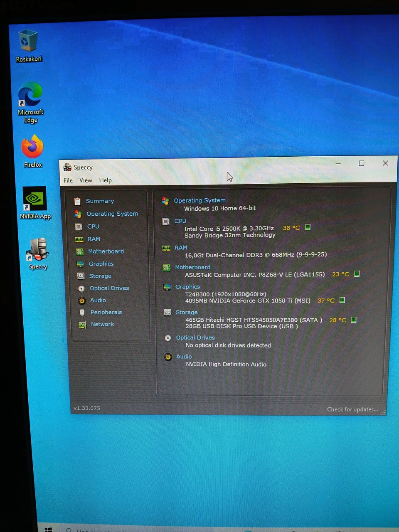The width and height of the screenshot is (399, 532).
Task: Show RAM details from sidebar
Action: pyautogui.click(x=94, y=239)
